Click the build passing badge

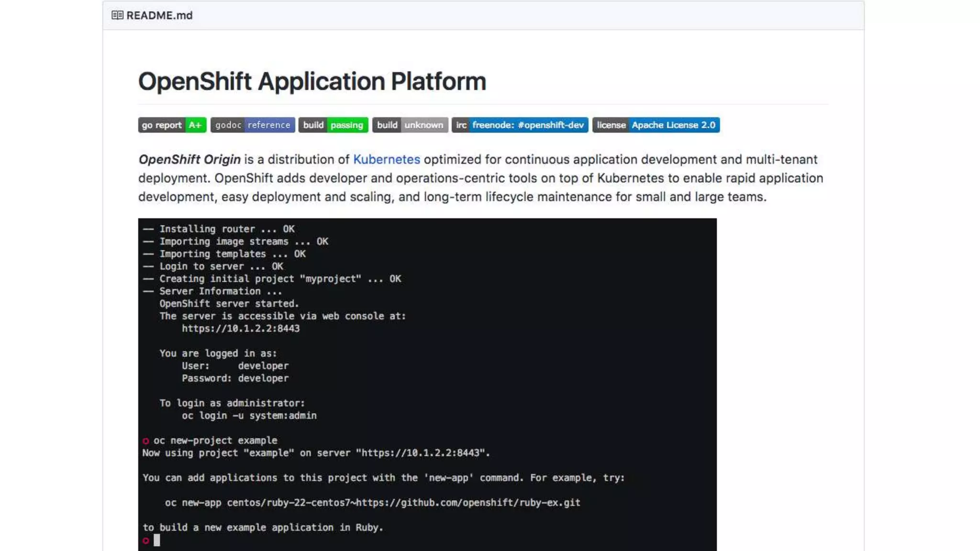(x=333, y=125)
